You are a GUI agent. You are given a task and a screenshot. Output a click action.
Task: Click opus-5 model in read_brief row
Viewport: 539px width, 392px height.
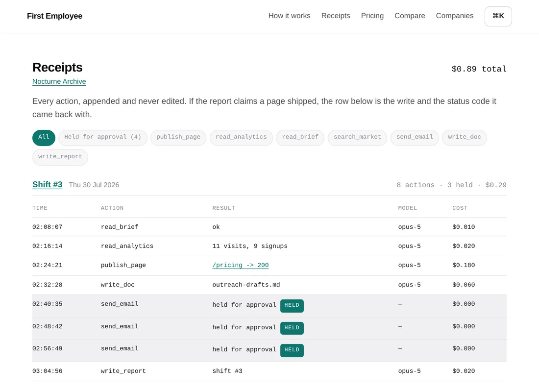tap(410, 227)
